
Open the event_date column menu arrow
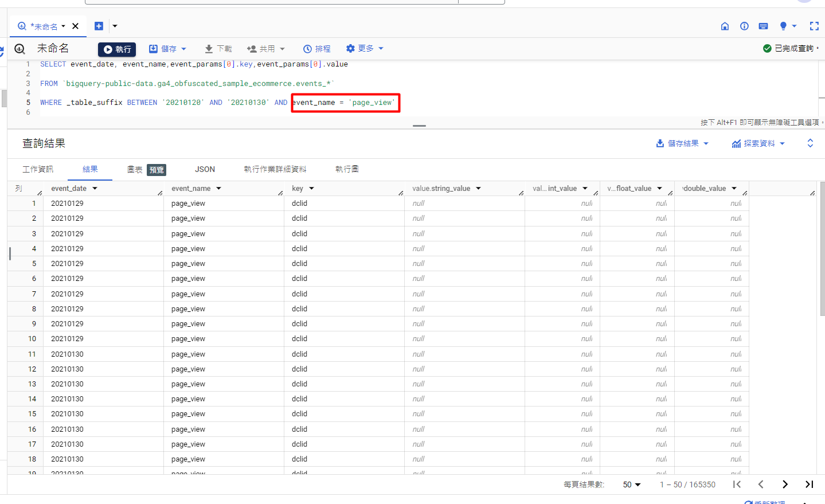[95, 188]
